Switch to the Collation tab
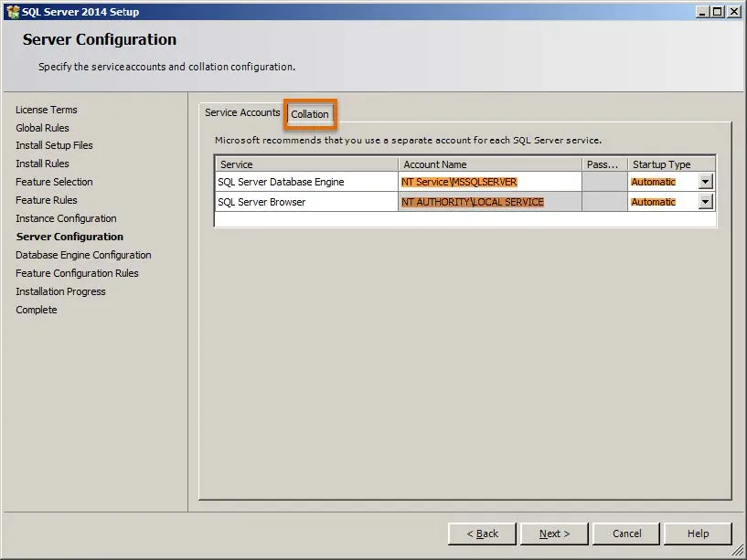The width and height of the screenshot is (747, 560). click(x=310, y=114)
